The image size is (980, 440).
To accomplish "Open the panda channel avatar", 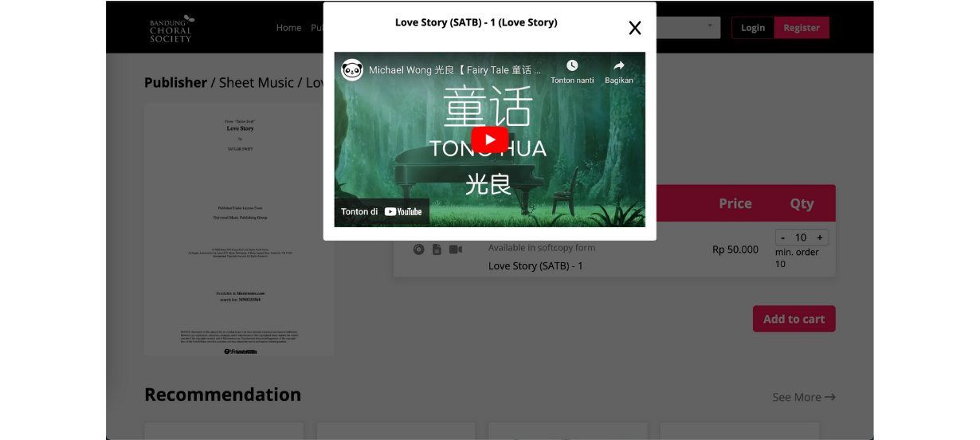I will click(x=352, y=70).
